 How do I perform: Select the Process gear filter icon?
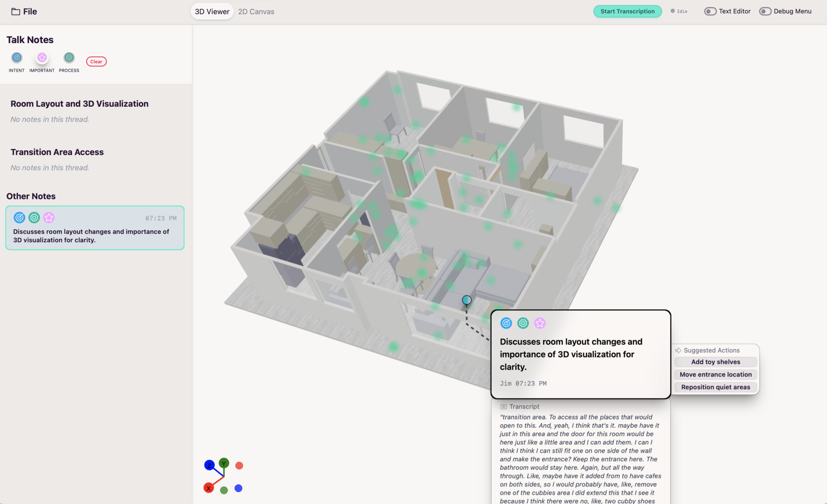click(x=69, y=58)
